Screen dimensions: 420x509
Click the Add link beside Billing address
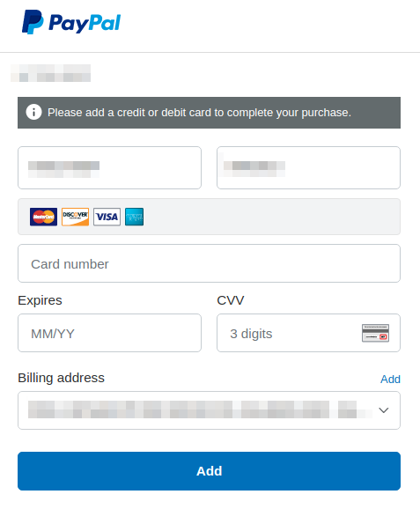(390, 379)
